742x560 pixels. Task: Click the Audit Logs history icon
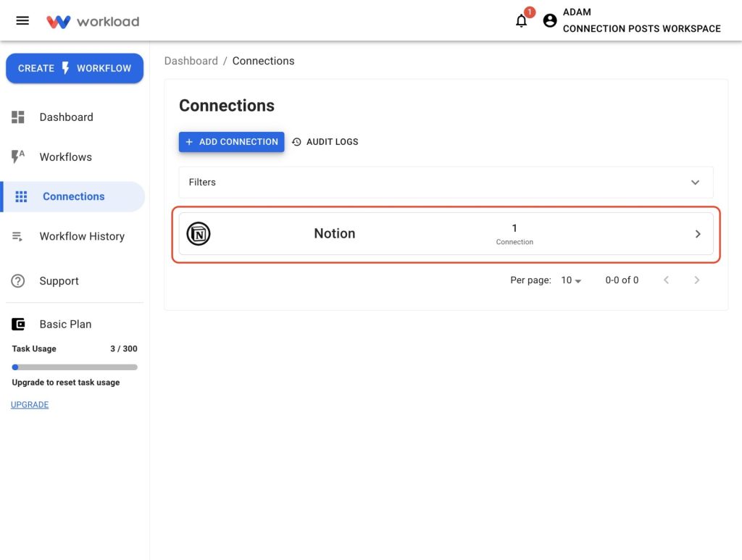(x=296, y=142)
